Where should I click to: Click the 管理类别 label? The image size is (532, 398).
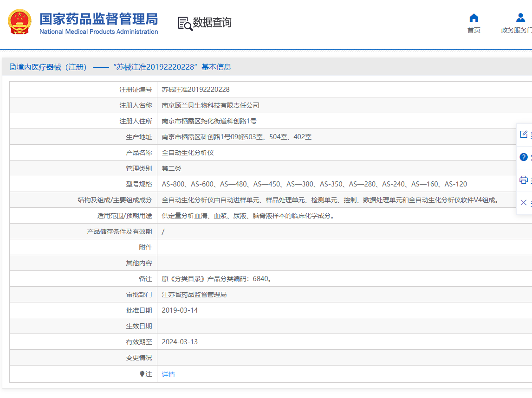[139, 168]
